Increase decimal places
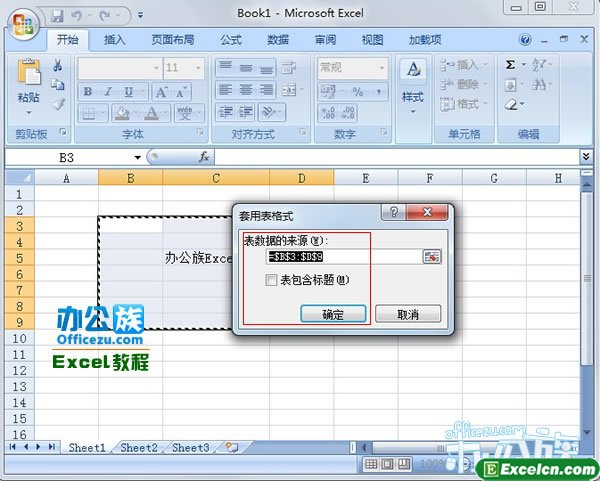Viewport: 600px width, 481px height. click(x=328, y=113)
